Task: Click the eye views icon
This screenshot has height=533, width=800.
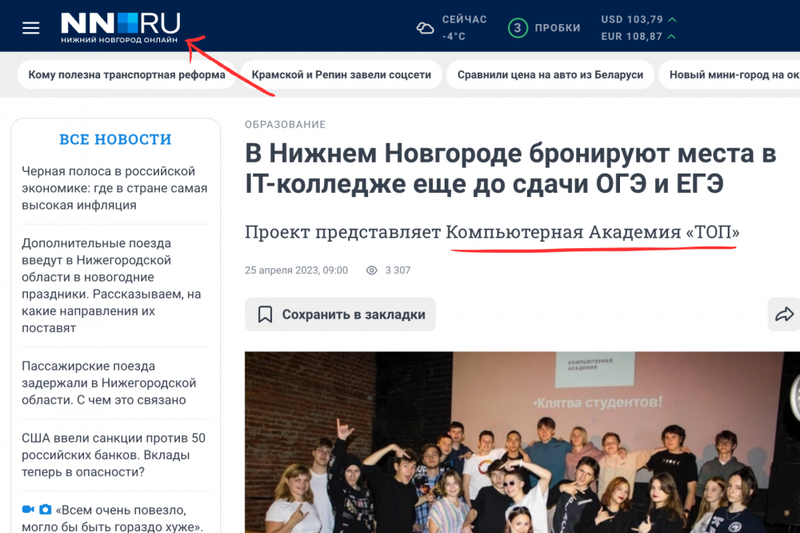Action: [372, 270]
